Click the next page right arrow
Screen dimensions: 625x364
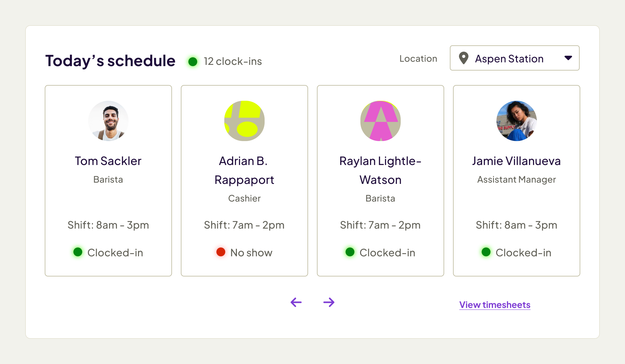329,302
